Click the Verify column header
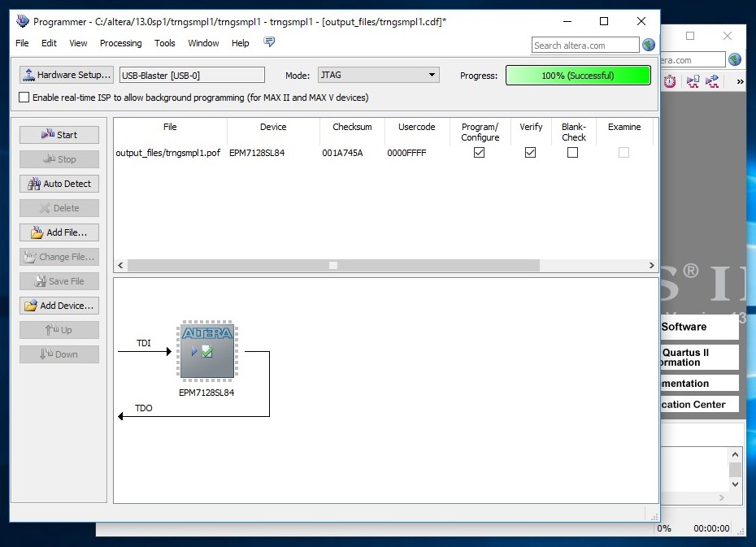Viewport: 756px width, 547px height. point(531,127)
